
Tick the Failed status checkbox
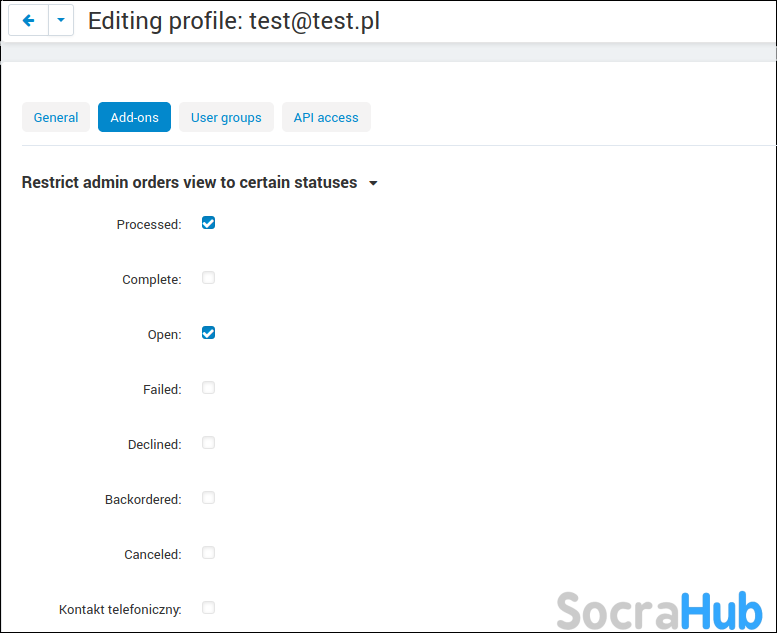point(208,388)
